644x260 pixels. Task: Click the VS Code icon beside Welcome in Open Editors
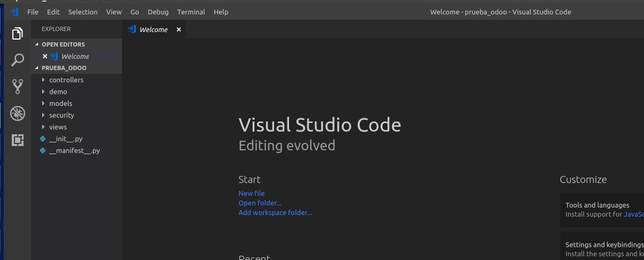tap(54, 56)
